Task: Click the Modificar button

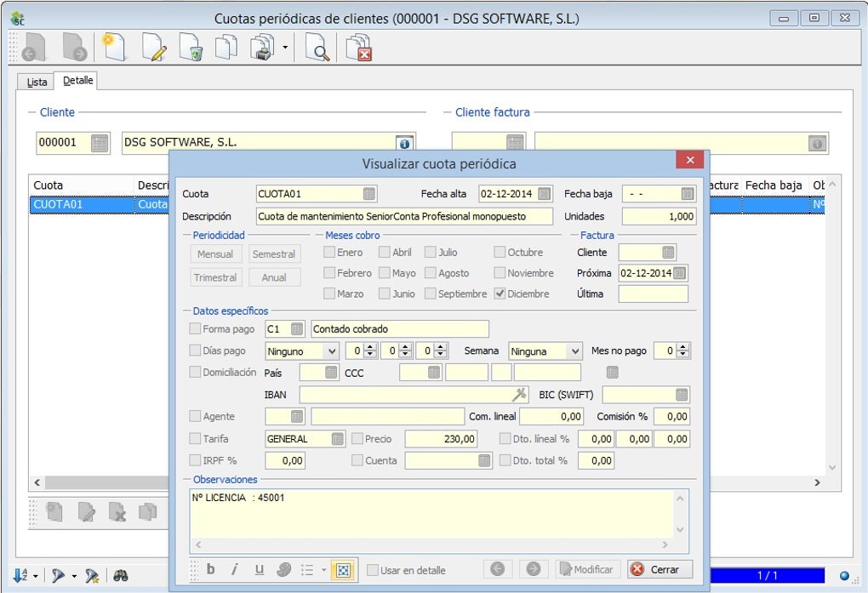Action: 587,569
